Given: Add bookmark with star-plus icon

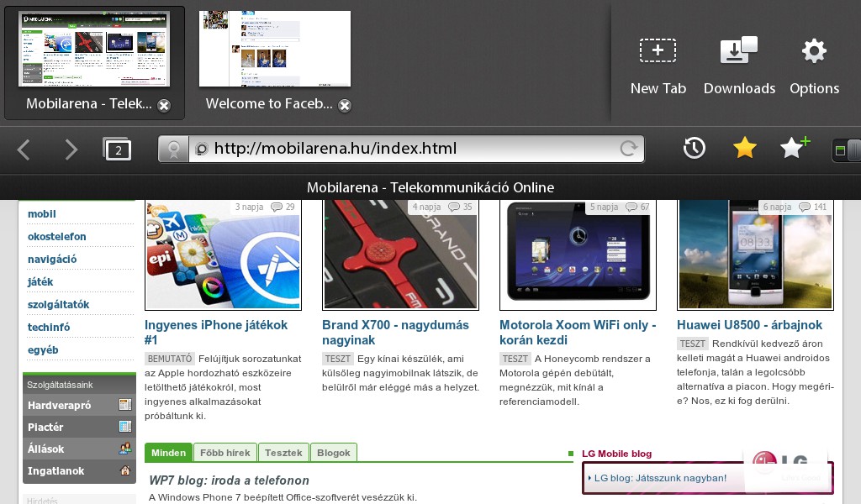Looking at the screenshot, I should click(x=795, y=148).
